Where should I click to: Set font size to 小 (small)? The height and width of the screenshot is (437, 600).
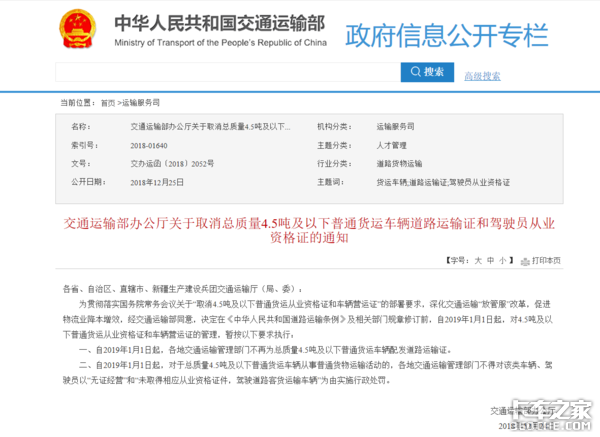[504, 260]
